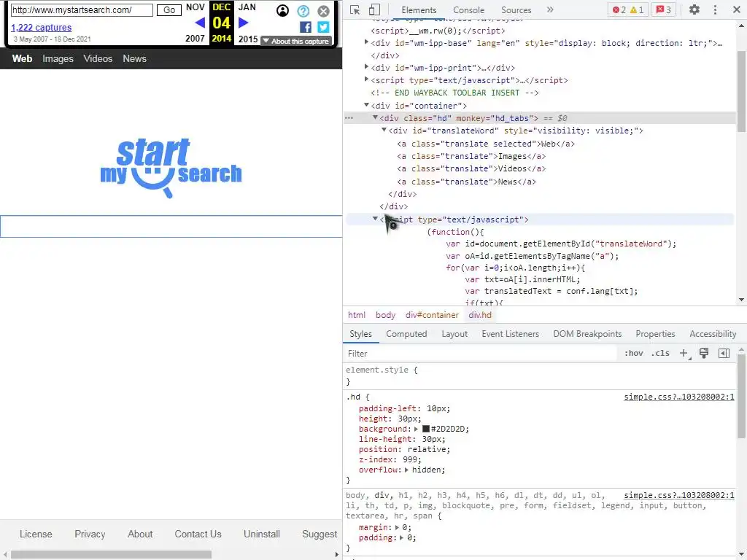The image size is (747, 560).
Task: Expand the padding shorthand triangle
Action: click(x=402, y=537)
